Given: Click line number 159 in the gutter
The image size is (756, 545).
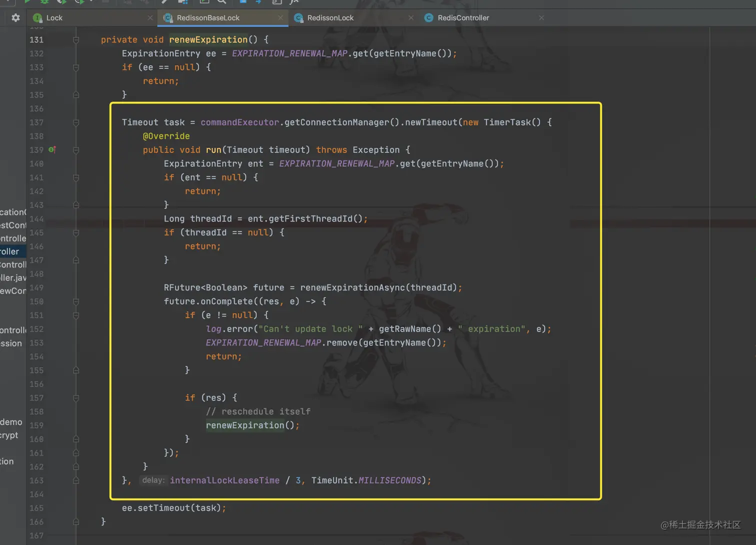Looking at the screenshot, I should (36, 425).
